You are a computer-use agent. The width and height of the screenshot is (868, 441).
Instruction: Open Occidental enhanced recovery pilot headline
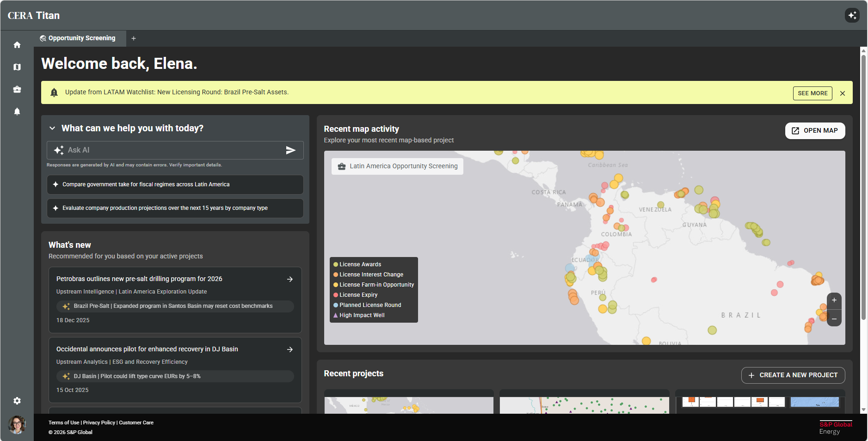pyautogui.click(x=147, y=349)
